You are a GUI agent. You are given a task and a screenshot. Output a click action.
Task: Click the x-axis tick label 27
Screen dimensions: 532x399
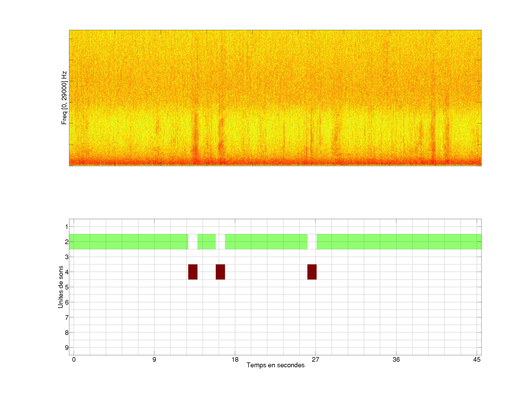(x=316, y=359)
